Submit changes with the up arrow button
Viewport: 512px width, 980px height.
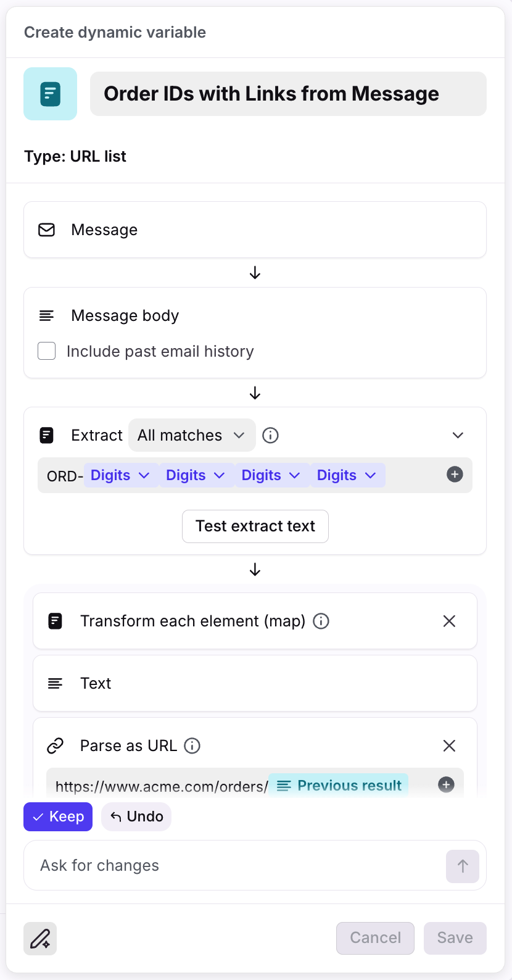tap(462, 866)
